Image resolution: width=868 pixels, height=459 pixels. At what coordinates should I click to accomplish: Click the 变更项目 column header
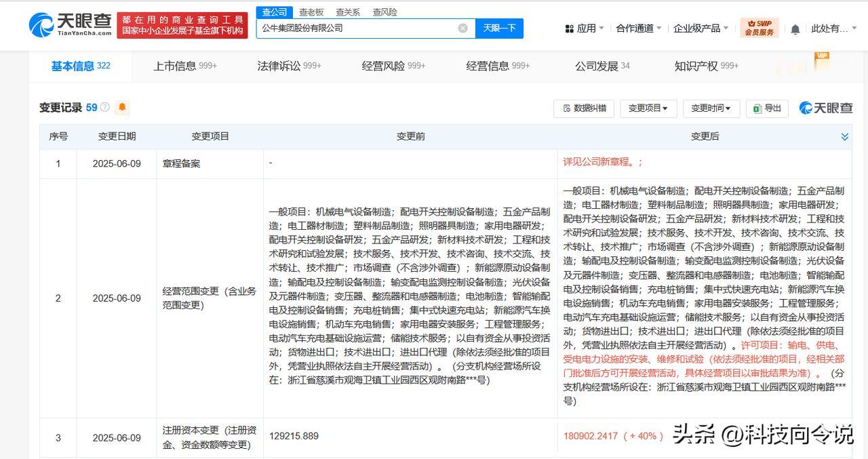click(x=210, y=136)
